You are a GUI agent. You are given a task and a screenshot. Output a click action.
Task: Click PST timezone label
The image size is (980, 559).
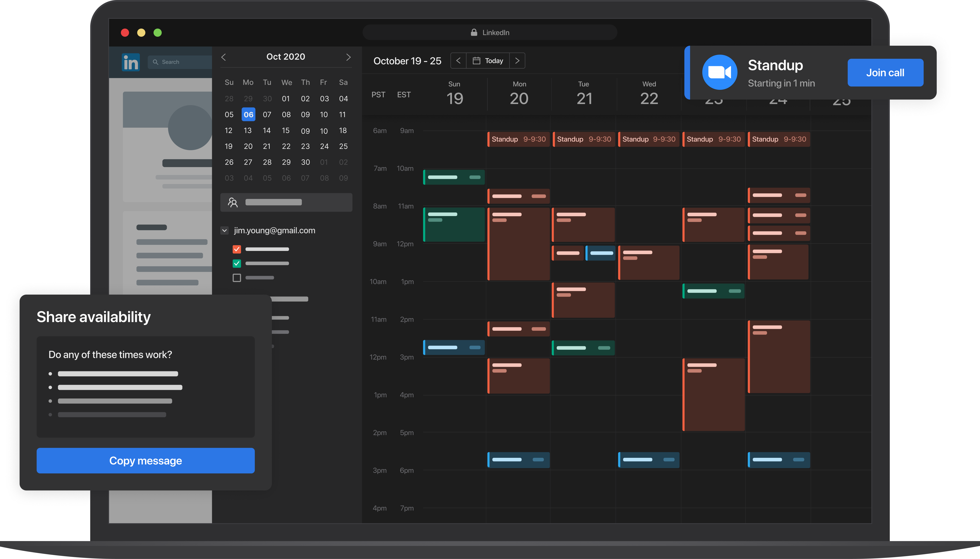coord(378,94)
